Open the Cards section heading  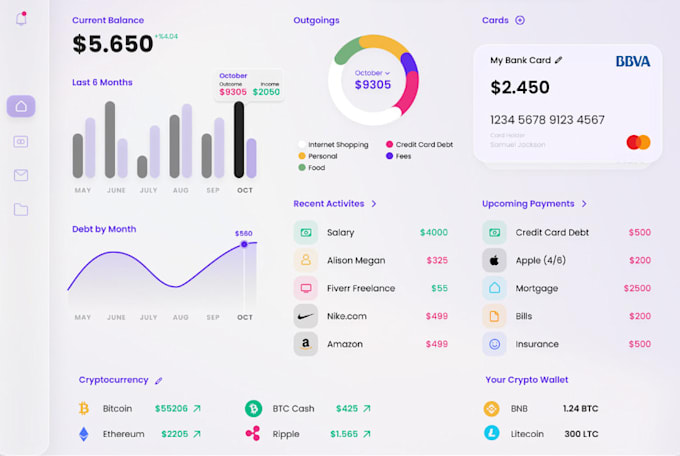point(495,20)
